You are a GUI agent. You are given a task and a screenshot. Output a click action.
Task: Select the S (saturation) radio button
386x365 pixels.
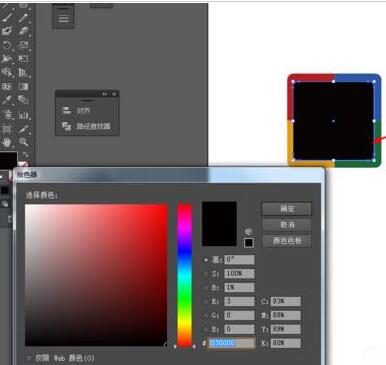point(206,274)
